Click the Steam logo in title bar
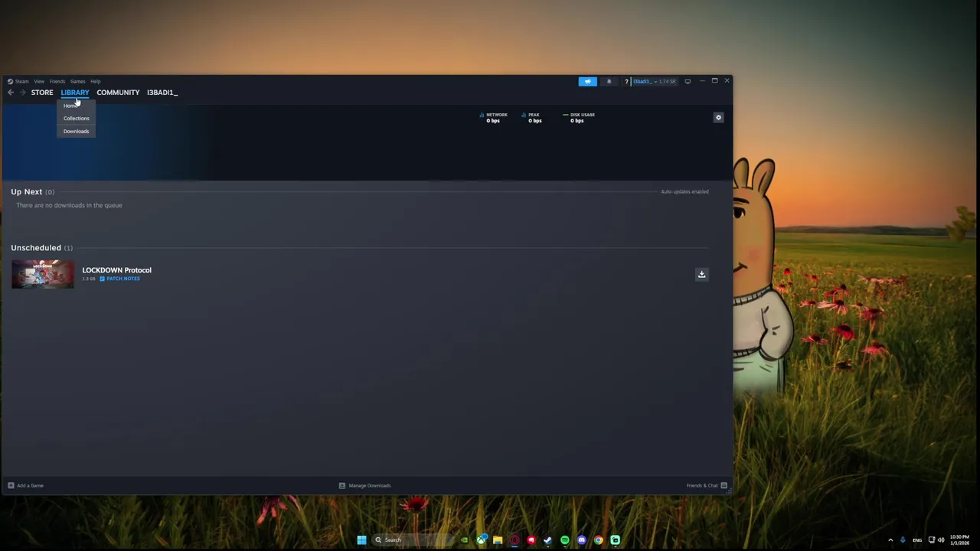980x551 pixels. click(10, 81)
